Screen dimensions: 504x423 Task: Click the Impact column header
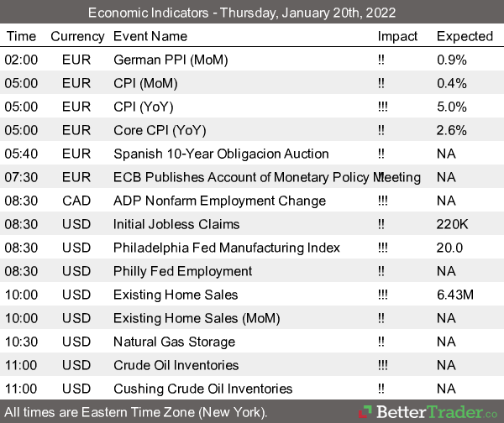(x=397, y=36)
